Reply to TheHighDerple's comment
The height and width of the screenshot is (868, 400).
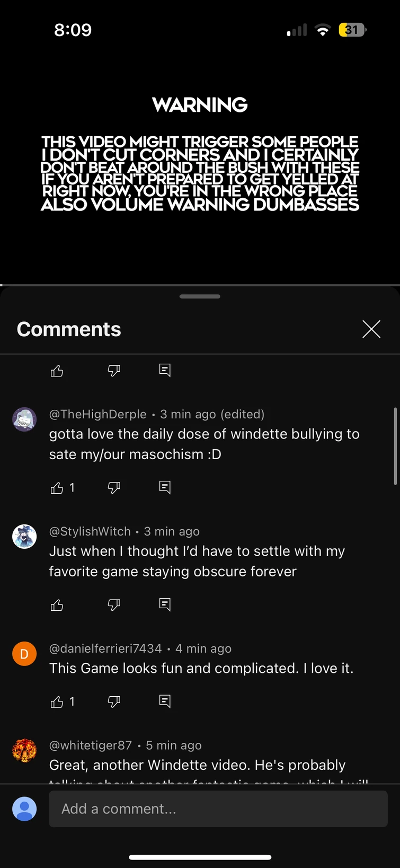click(165, 487)
